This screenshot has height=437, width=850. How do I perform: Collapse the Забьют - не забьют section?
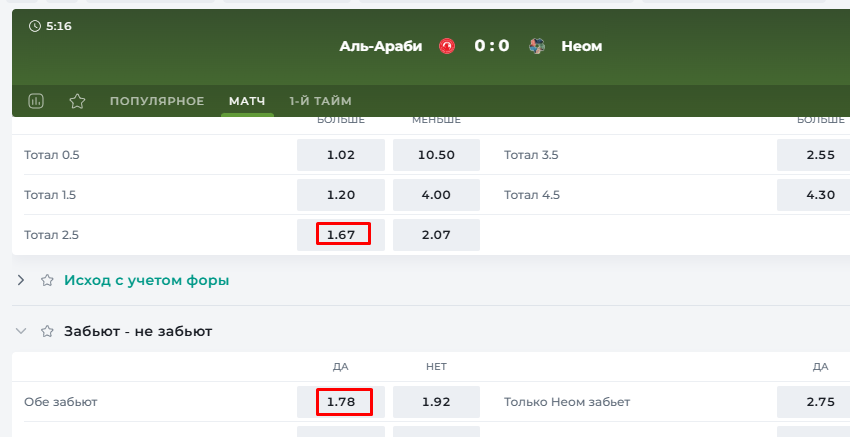(21, 331)
